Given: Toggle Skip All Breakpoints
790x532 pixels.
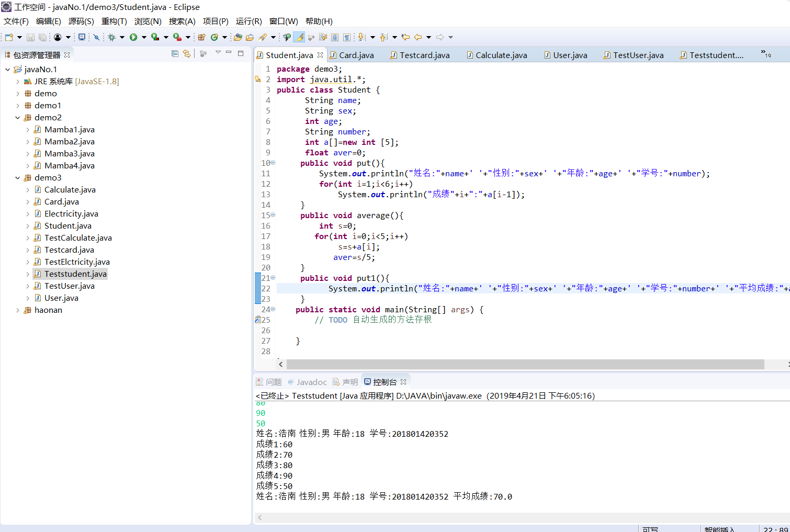Looking at the screenshot, I should coord(96,37).
